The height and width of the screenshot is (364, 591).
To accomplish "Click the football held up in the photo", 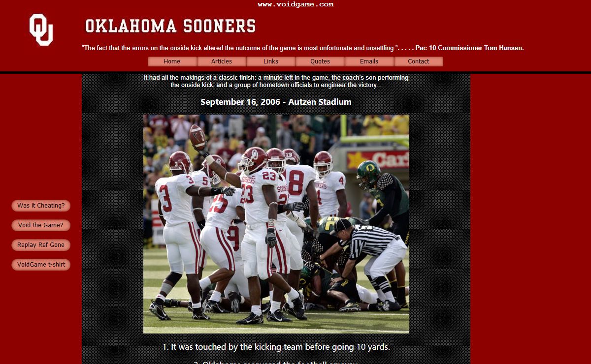I will point(197,137).
